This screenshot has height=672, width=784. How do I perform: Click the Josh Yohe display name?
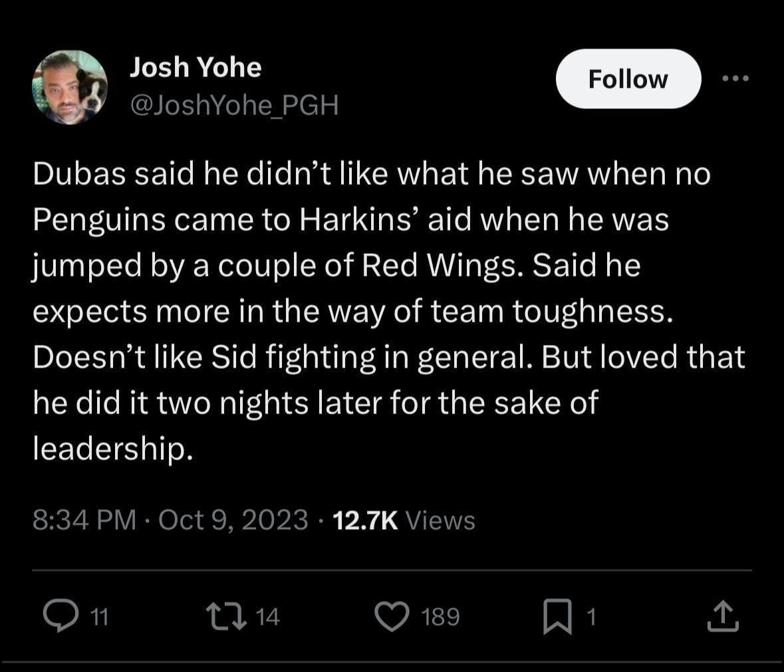point(195,67)
